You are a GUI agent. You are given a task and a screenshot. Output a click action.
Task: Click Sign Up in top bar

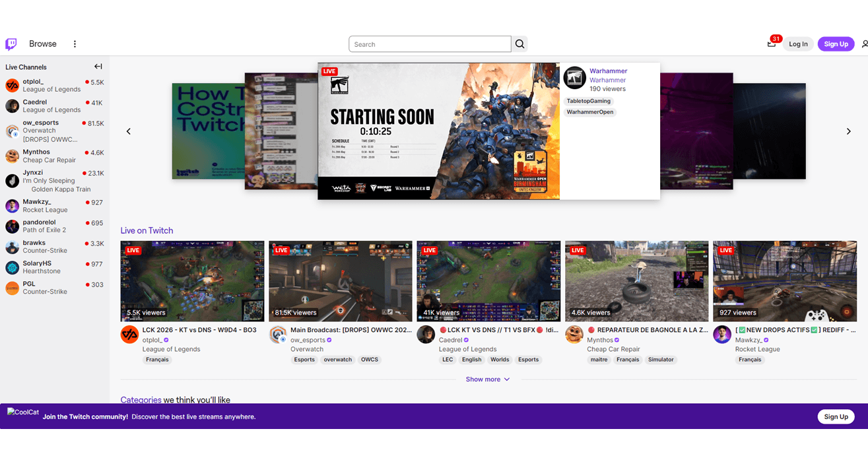coord(836,44)
